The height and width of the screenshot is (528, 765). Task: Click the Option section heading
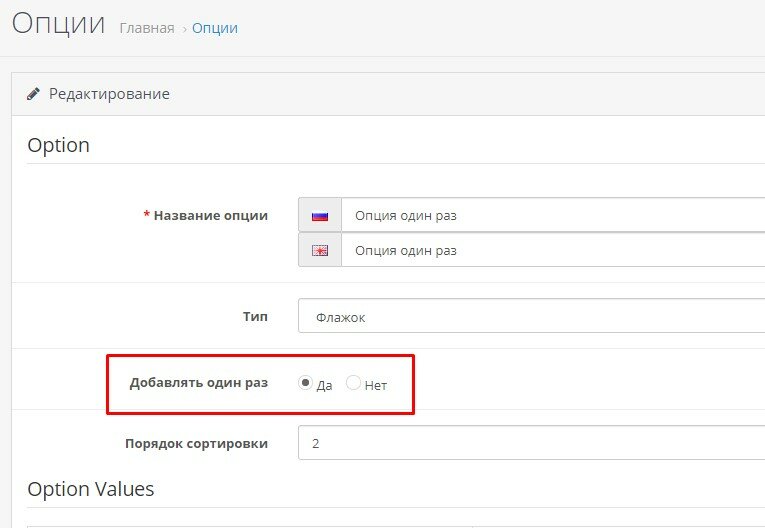click(x=59, y=145)
